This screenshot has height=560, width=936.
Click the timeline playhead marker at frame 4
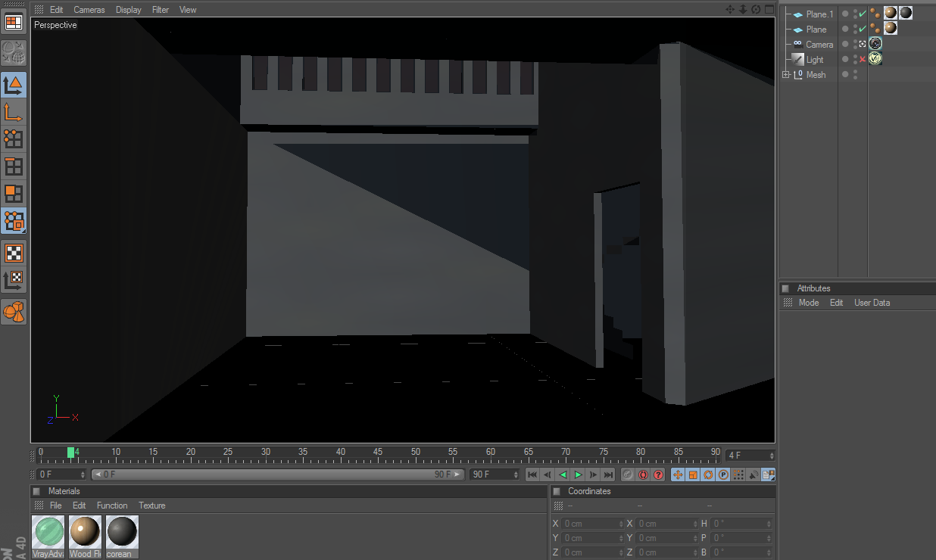70,453
